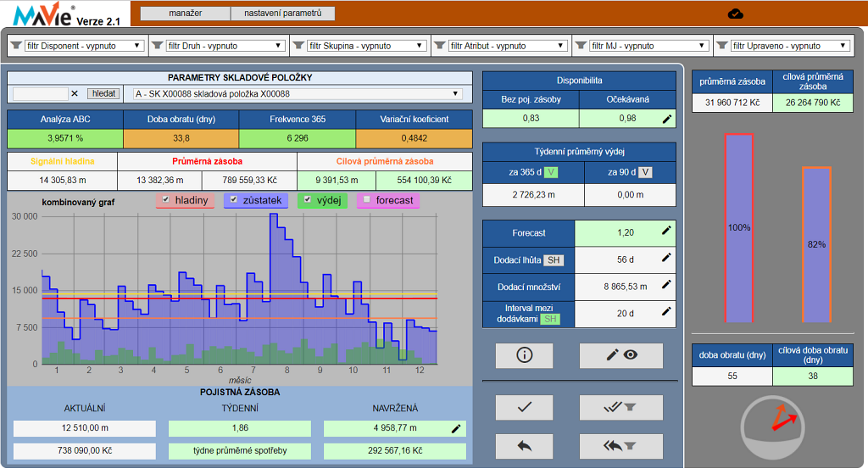
Task: Click the funnel icon beside filtr Upraveno
Action: 722,46
